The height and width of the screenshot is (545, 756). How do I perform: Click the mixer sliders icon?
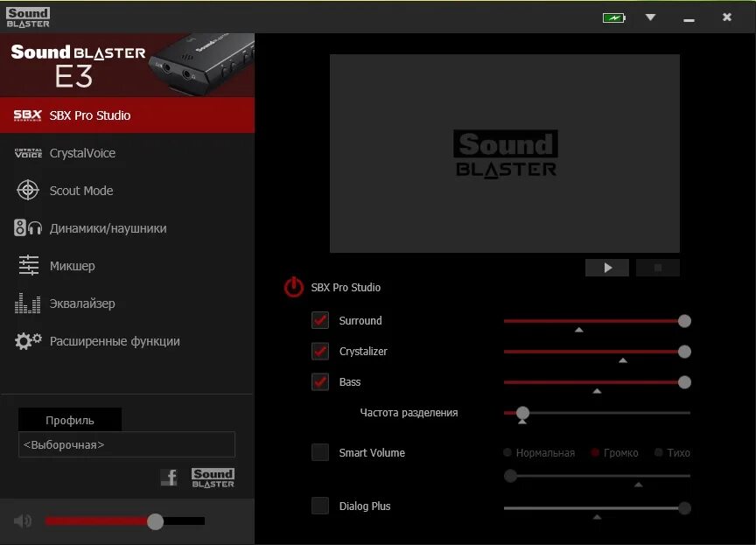(28, 266)
